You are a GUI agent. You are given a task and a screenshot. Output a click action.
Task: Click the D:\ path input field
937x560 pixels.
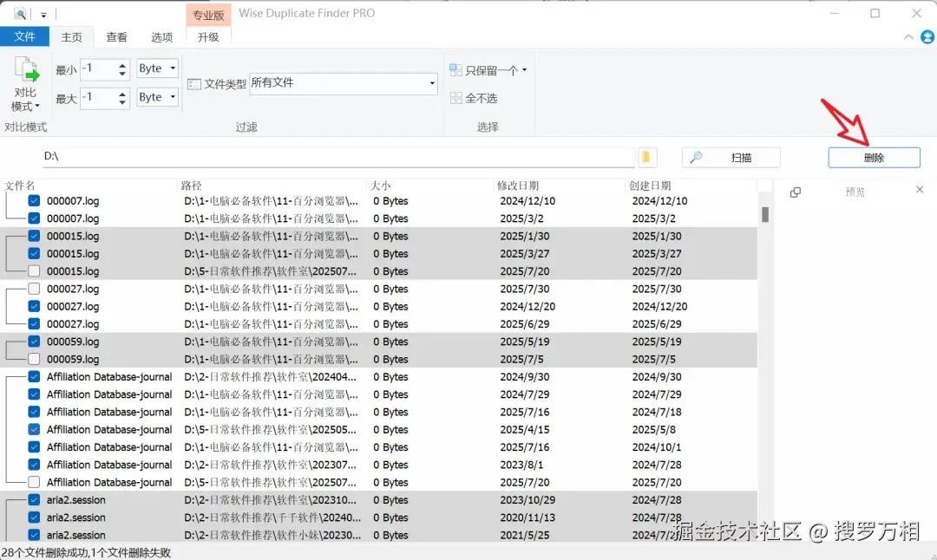point(338,157)
